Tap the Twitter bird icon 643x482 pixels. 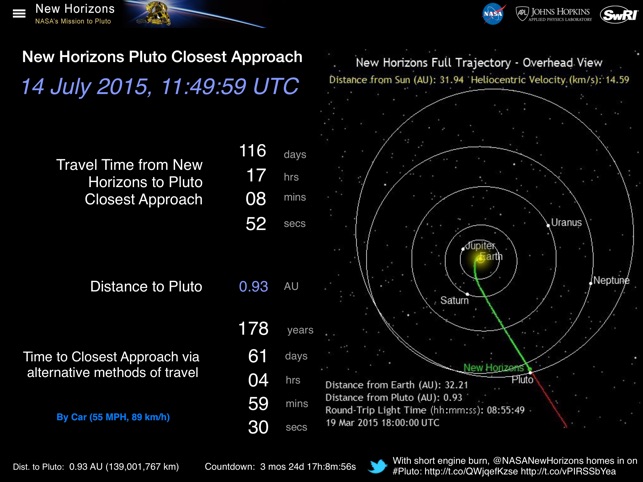[x=377, y=466]
